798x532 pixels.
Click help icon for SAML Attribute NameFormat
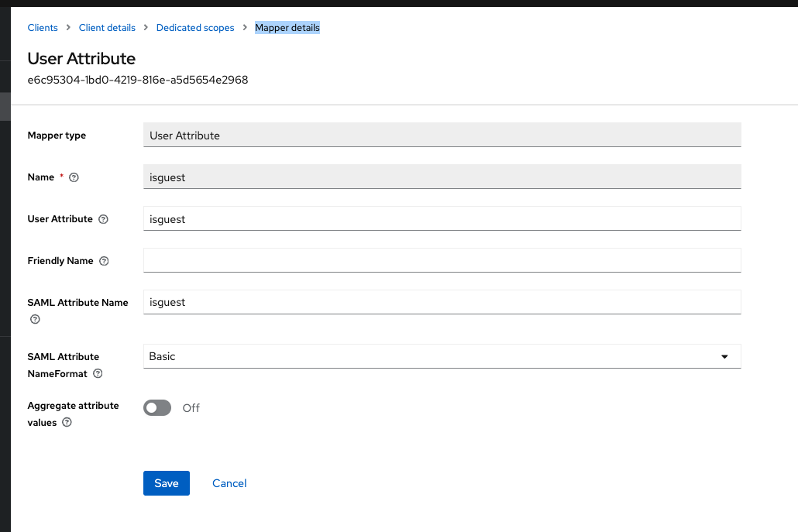tap(98, 374)
